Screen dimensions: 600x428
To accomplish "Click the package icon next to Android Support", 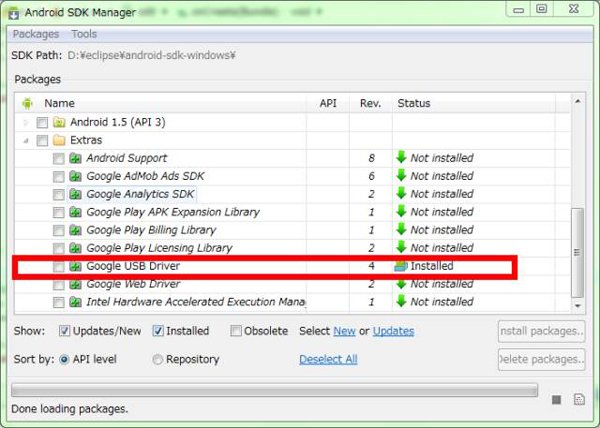I will click(75, 158).
